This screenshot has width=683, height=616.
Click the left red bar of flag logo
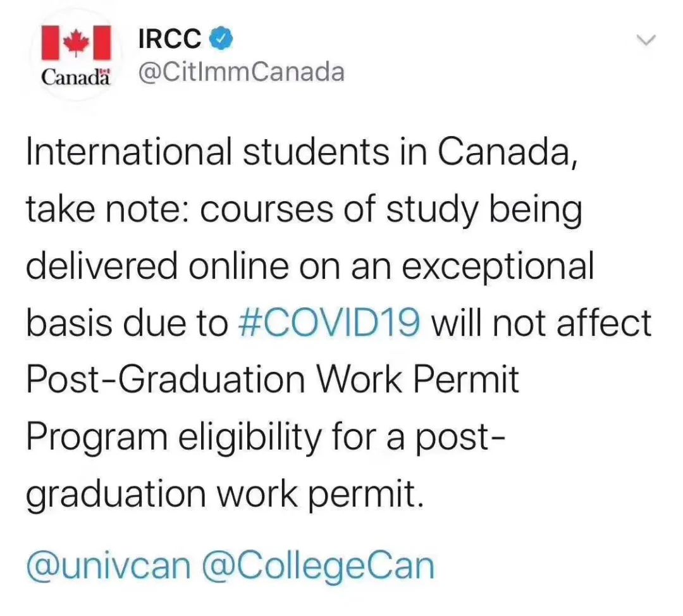pyautogui.click(x=50, y=43)
